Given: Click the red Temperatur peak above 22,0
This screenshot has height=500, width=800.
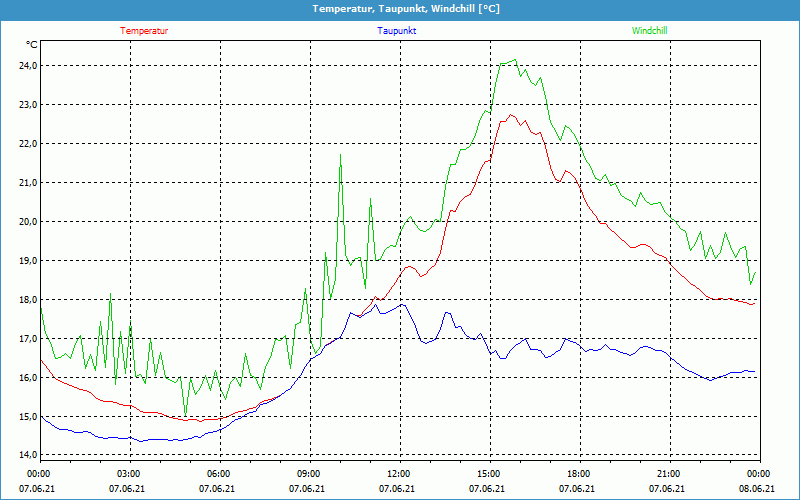Looking at the screenshot, I should pyautogui.click(x=511, y=115).
